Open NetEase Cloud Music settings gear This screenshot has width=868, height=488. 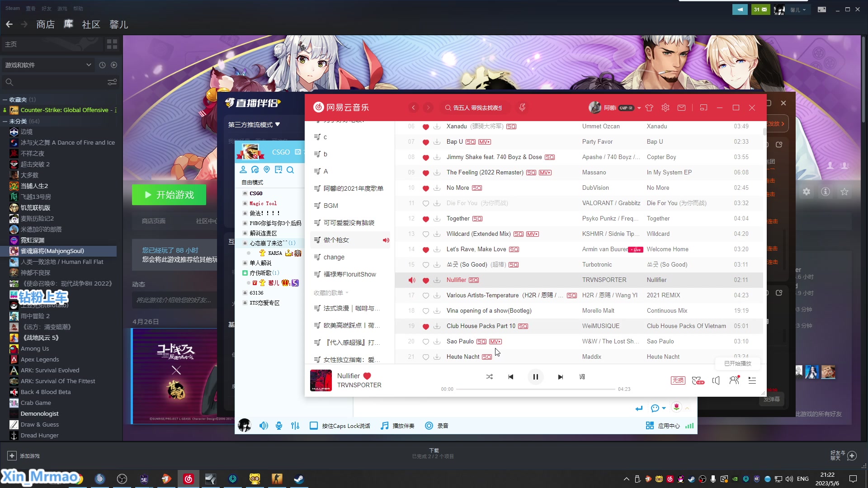tap(665, 108)
